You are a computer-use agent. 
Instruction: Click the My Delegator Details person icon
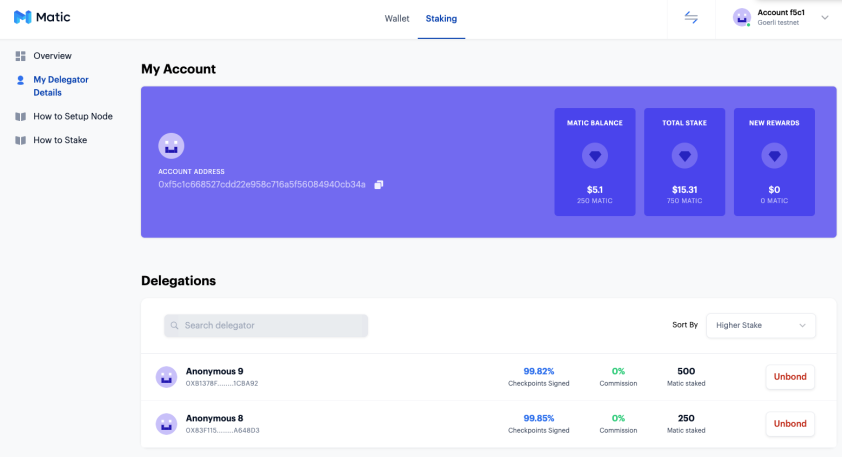pos(20,80)
